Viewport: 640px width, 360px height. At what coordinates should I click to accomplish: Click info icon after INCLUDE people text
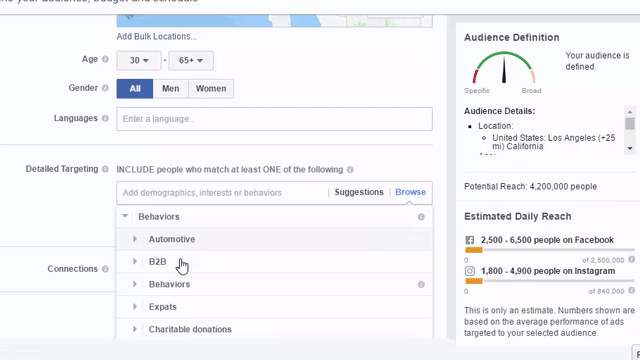click(x=350, y=170)
